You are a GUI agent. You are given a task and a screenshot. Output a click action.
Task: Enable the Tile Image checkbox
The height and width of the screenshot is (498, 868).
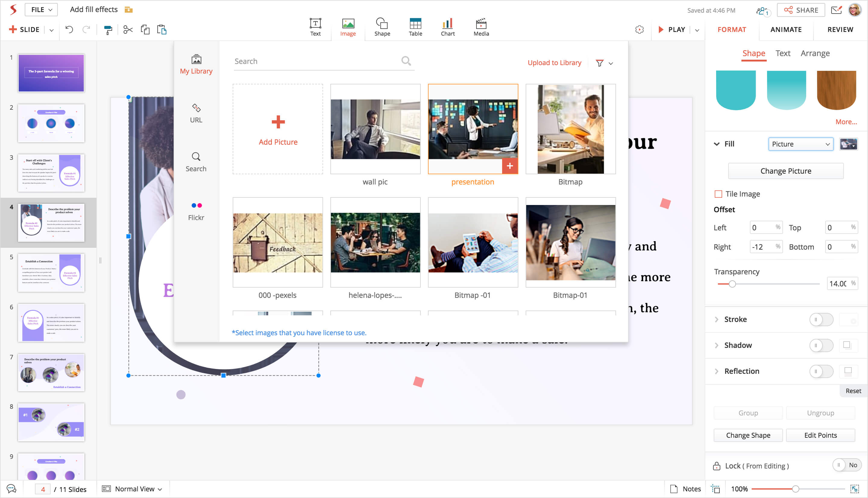(718, 194)
